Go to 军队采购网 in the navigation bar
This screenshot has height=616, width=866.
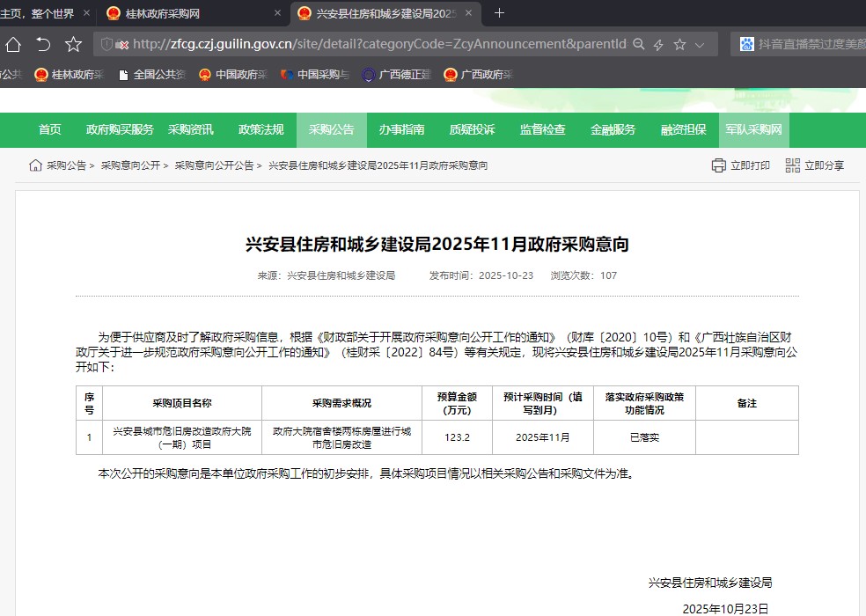[x=753, y=130]
